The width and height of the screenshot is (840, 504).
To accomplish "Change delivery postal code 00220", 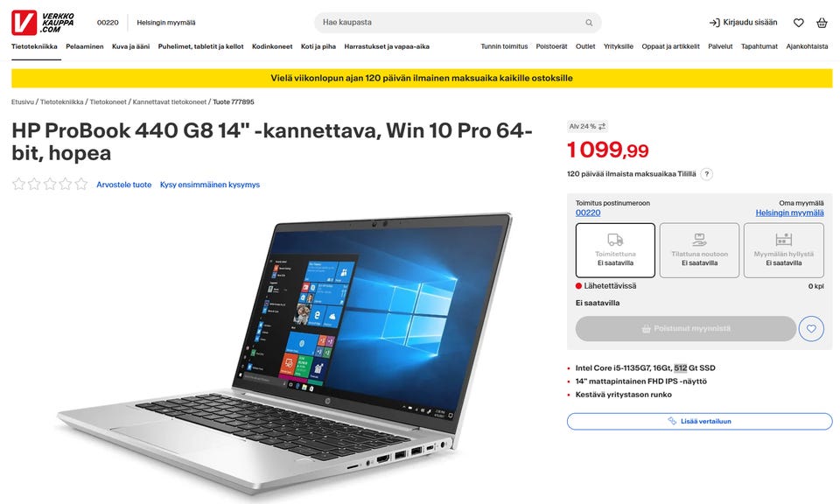I will [588, 213].
